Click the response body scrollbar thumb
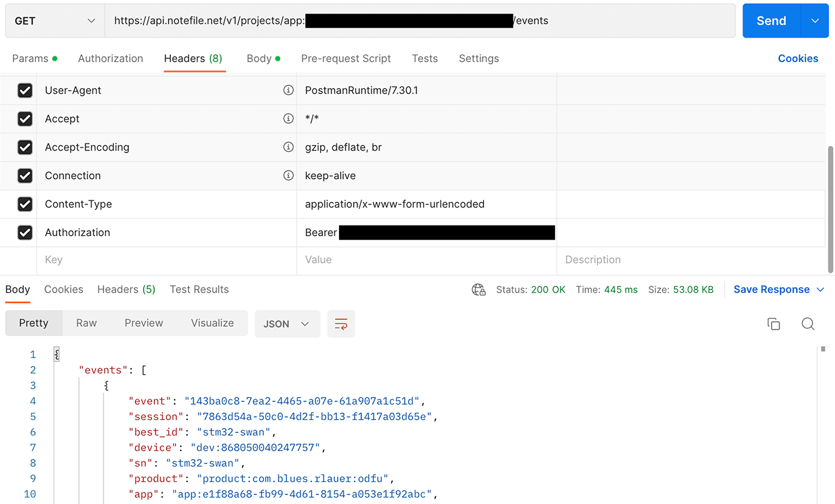The width and height of the screenshot is (835, 504). point(823,349)
